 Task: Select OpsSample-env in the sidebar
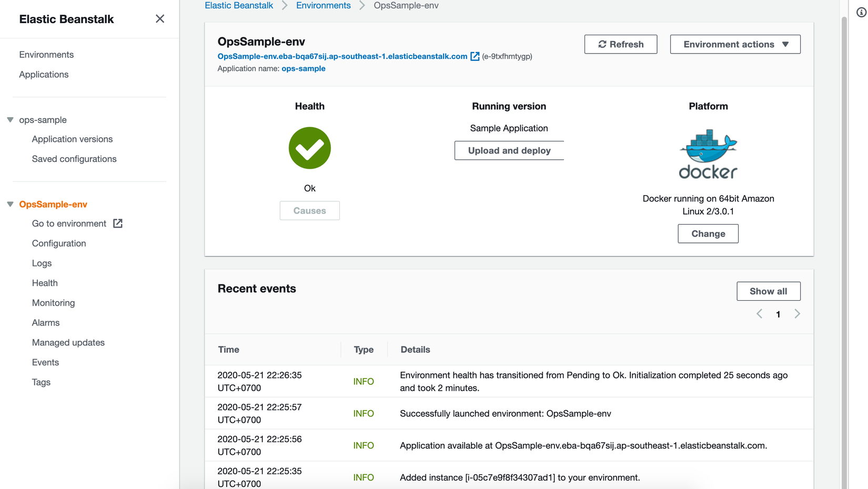(53, 204)
